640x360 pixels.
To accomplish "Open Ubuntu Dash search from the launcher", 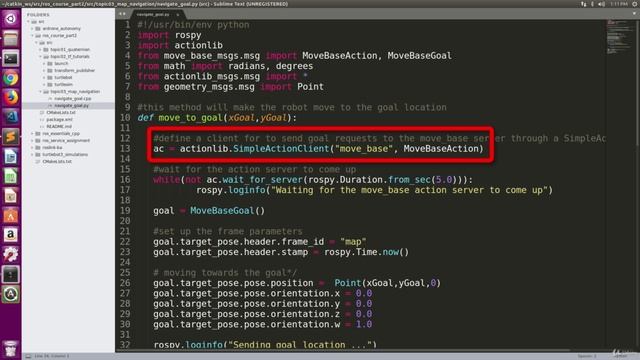I will [x=11, y=18].
